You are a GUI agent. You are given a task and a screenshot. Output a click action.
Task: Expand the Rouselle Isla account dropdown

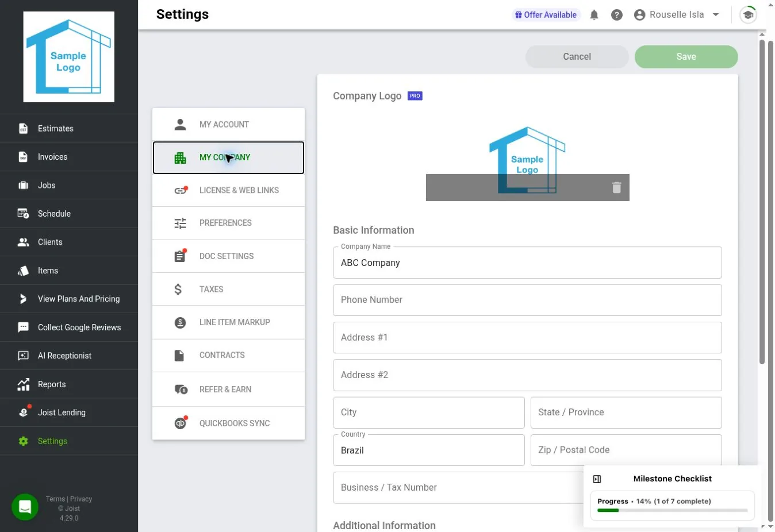677,15
